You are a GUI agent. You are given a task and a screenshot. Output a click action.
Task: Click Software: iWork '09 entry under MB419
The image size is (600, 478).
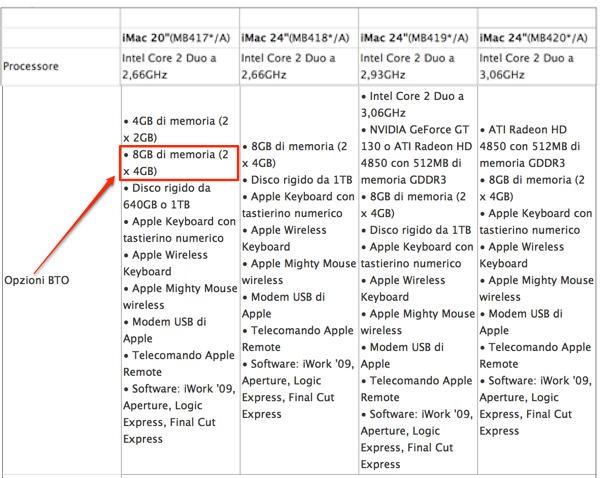pyautogui.click(x=417, y=439)
